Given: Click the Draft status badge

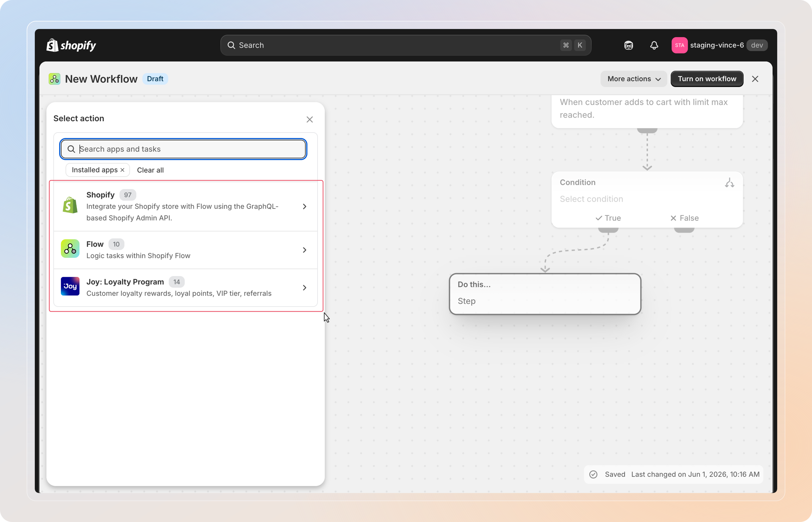Looking at the screenshot, I should coord(155,79).
